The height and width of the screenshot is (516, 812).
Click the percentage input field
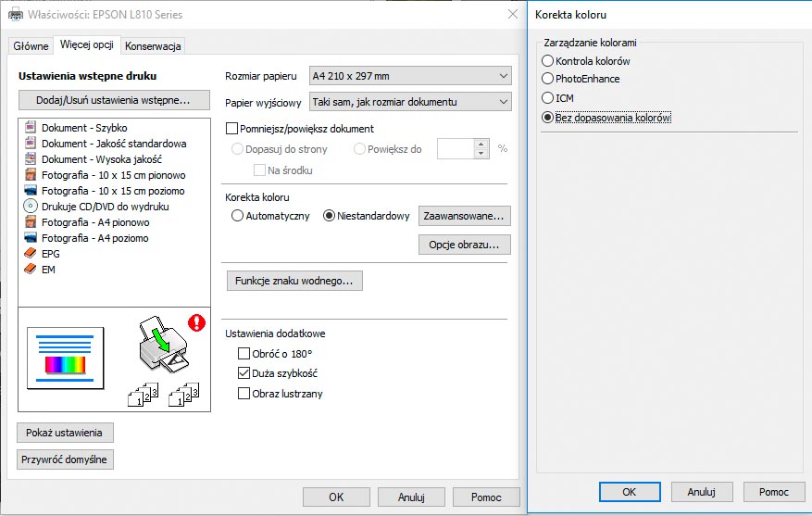[456, 149]
